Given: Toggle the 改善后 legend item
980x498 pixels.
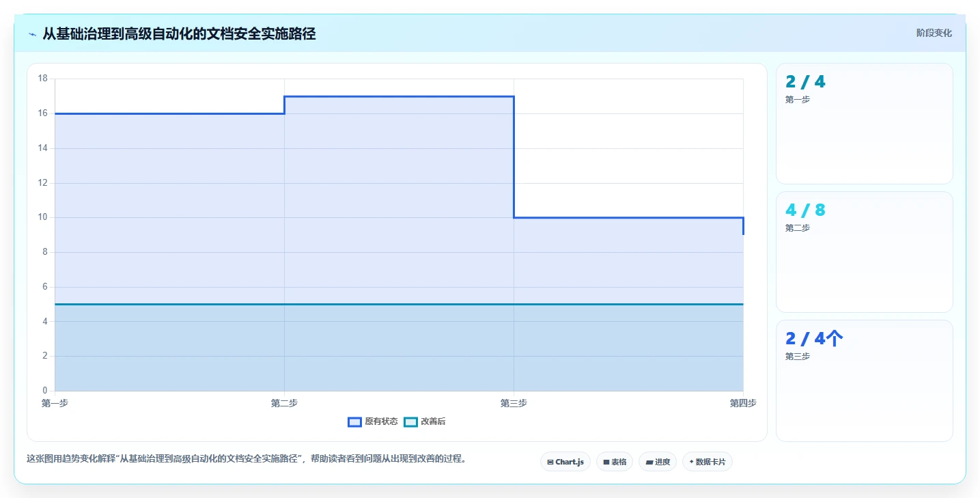Looking at the screenshot, I should [425, 421].
